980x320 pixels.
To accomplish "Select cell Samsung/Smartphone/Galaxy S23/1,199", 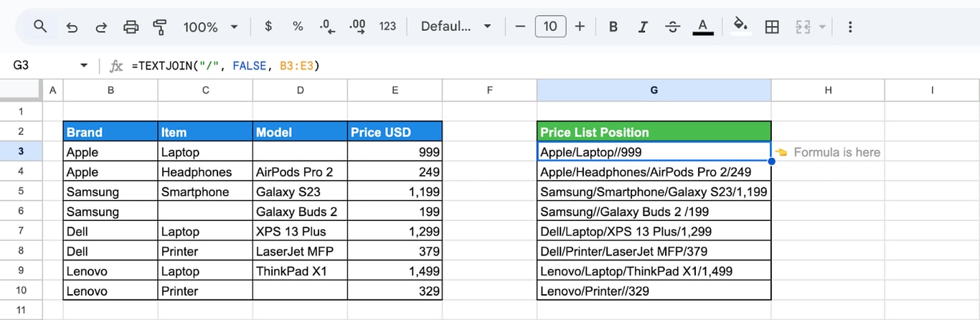I will (654, 192).
